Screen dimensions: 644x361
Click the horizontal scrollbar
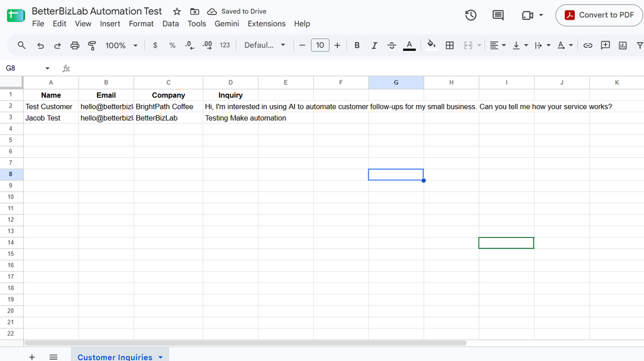(245, 343)
